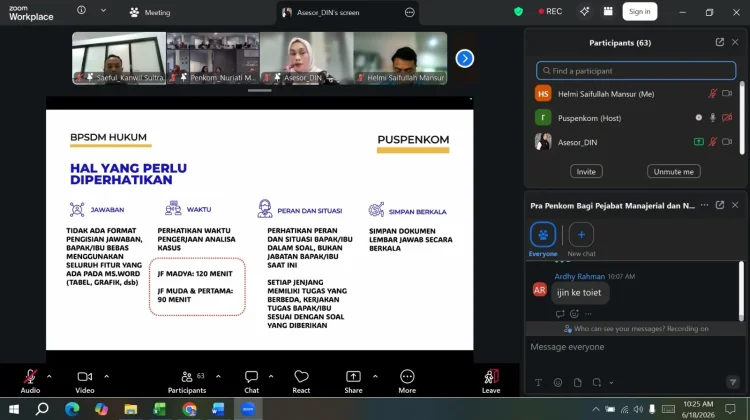750x420 pixels.
Task: Add emoji reaction to ijin ke toiet message
Action: pyautogui.click(x=574, y=314)
